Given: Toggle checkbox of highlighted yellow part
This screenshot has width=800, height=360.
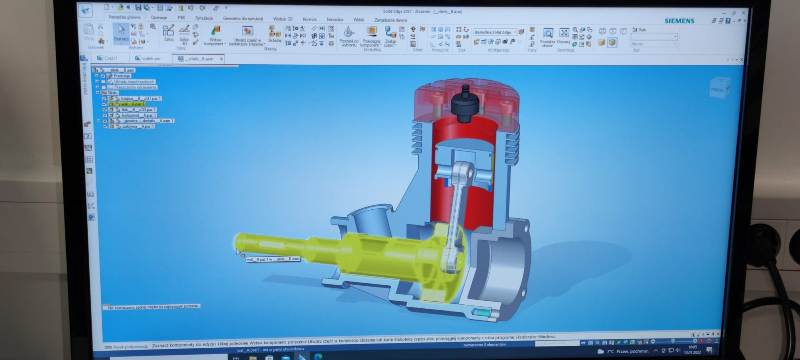Looking at the screenshot, I should (x=105, y=104).
